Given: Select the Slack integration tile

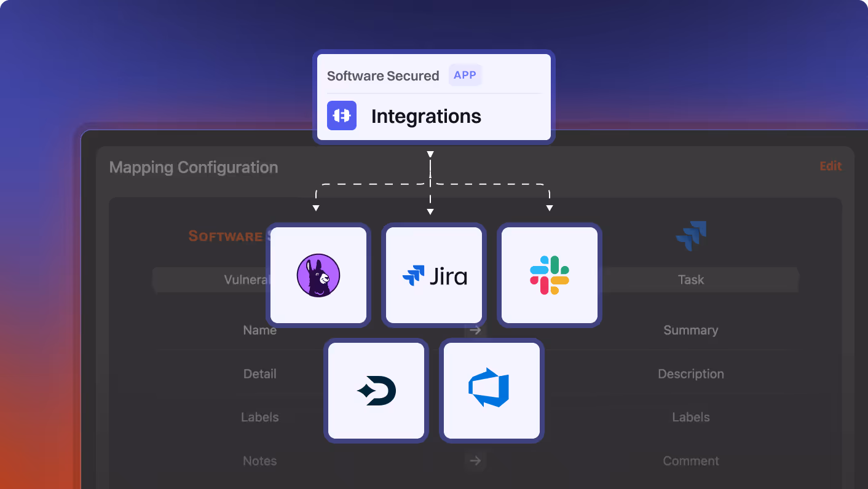Looking at the screenshot, I should coord(549,275).
